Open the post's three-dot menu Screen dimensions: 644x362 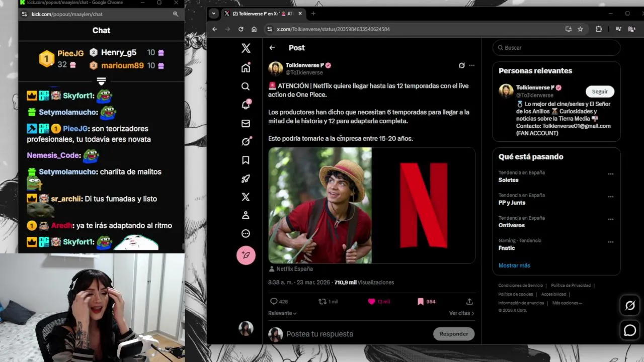tap(471, 65)
